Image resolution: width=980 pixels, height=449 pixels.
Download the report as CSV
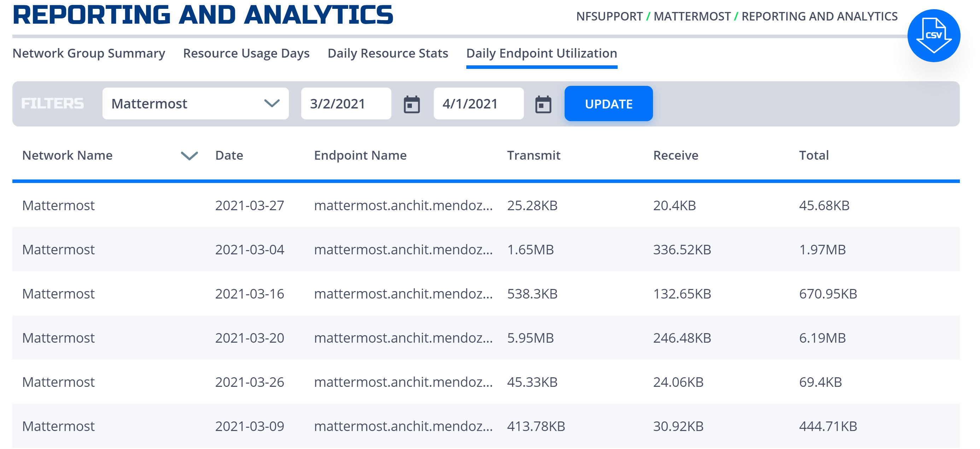point(933,35)
